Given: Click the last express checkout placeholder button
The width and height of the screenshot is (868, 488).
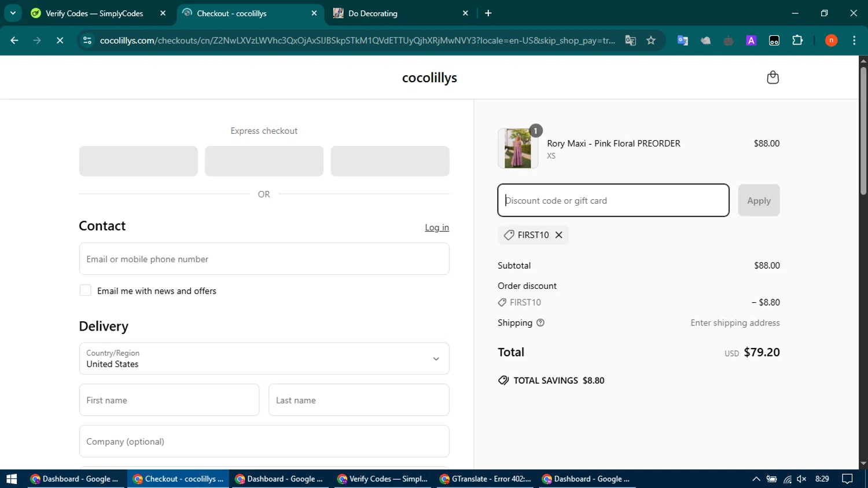Looking at the screenshot, I should click(390, 161).
